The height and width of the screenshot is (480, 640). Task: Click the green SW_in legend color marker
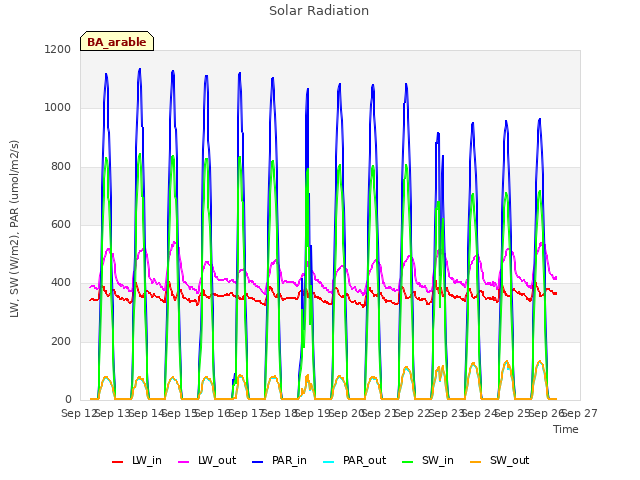tap(407, 462)
